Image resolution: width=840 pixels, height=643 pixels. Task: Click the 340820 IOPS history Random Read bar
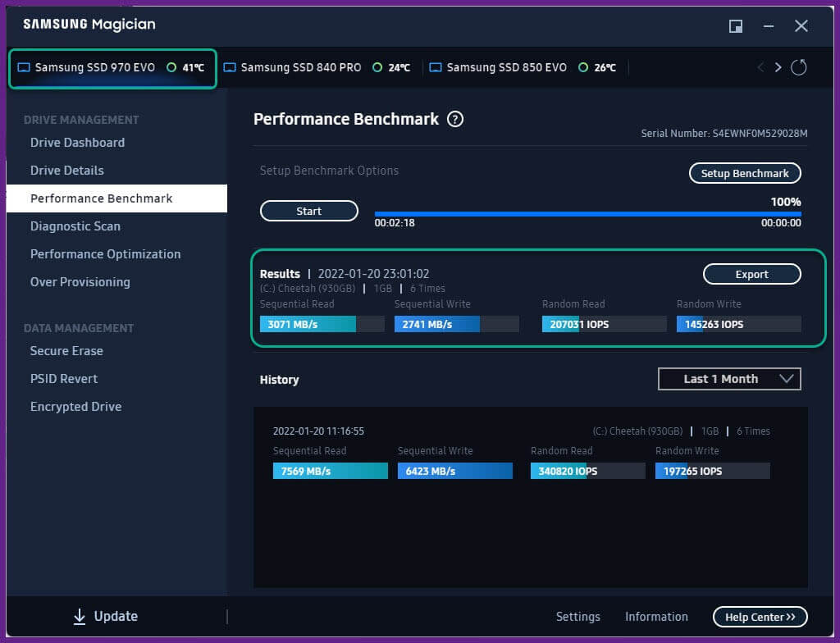click(x=587, y=471)
